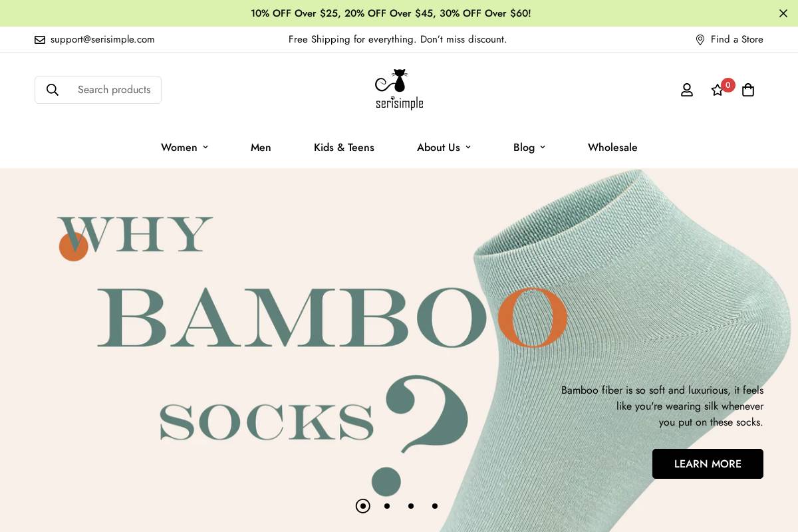
Task: Click the location pin icon
Action: [x=700, y=40]
